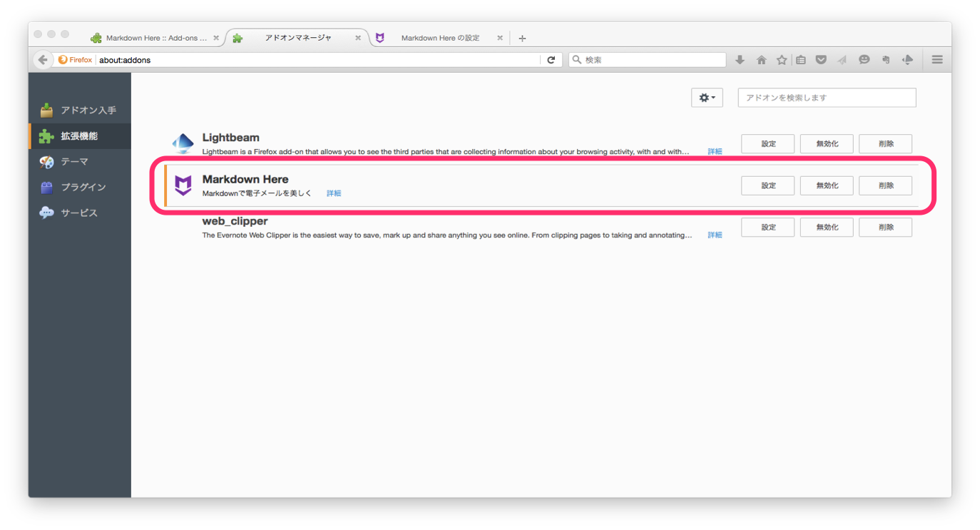Disable Markdown Here with 無効化
This screenshot has height=530, width=980.
[827, 185]
